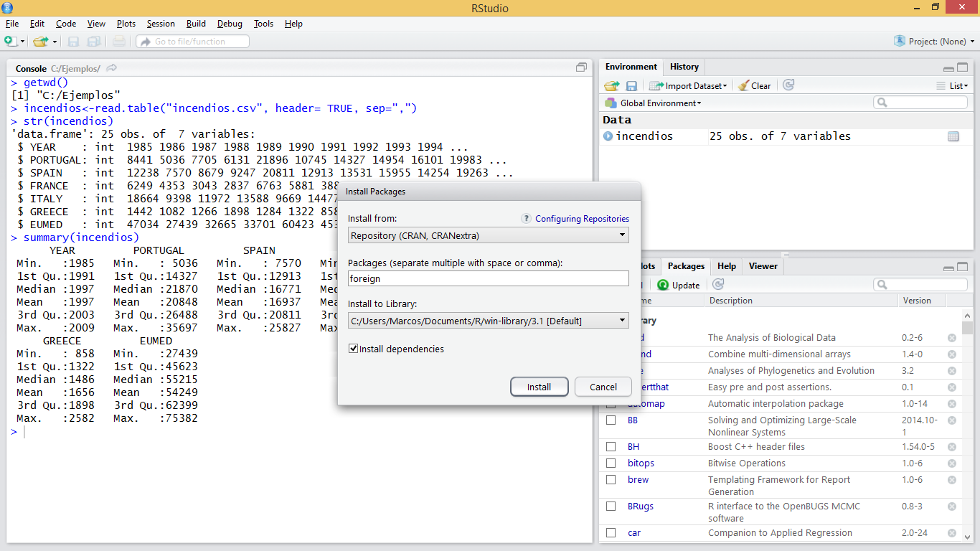Switch to the History tab
Image resolution: width=980 pixels, height=551 pixels.
(x=684, y=67)
